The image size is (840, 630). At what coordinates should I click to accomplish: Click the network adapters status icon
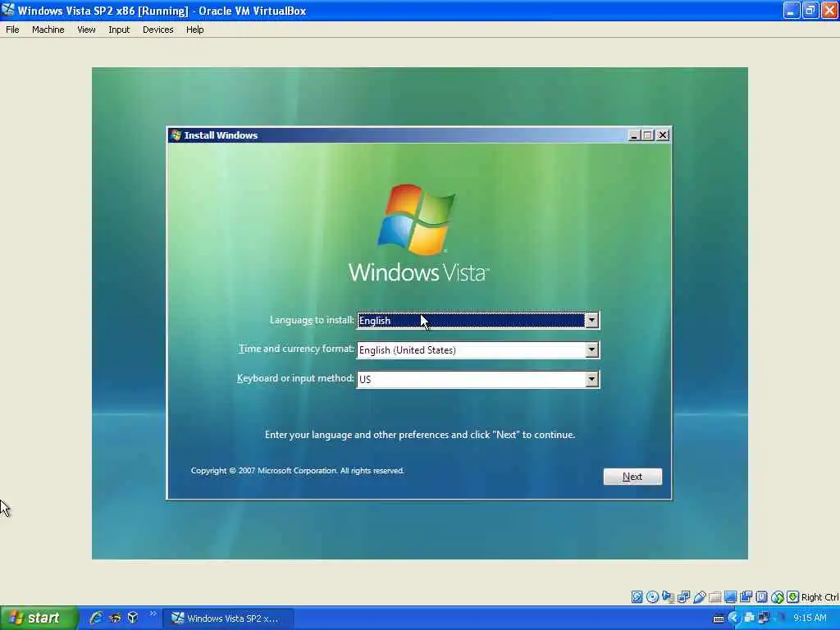(x=683, y=597)
